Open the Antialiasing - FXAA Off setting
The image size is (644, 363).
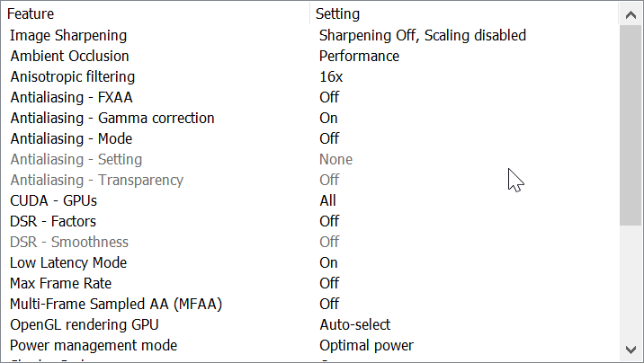point(329,97)
